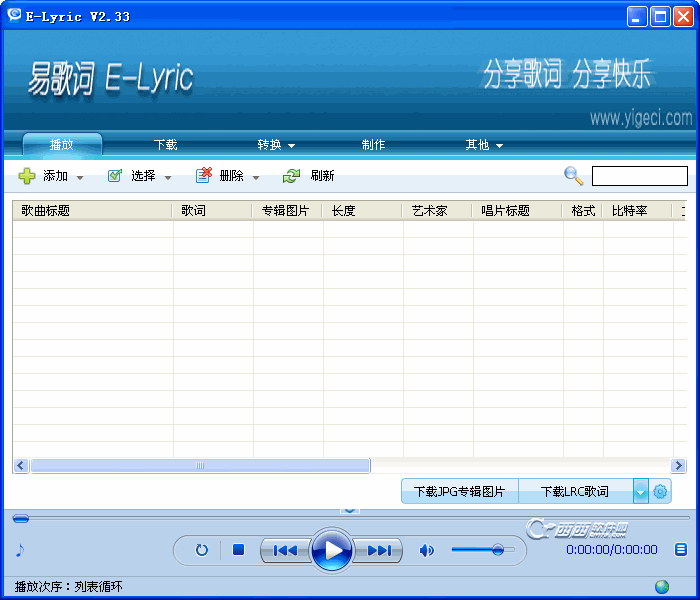Click the E-Lyric app icon in title bar
Image resolution: width=700 pixels, height=600 pixels.
[14, 14]
